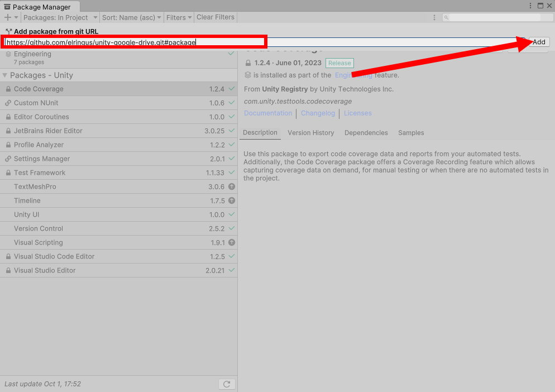
Task: Select the Settings Manager package
Action: click(x=118, y=159)
